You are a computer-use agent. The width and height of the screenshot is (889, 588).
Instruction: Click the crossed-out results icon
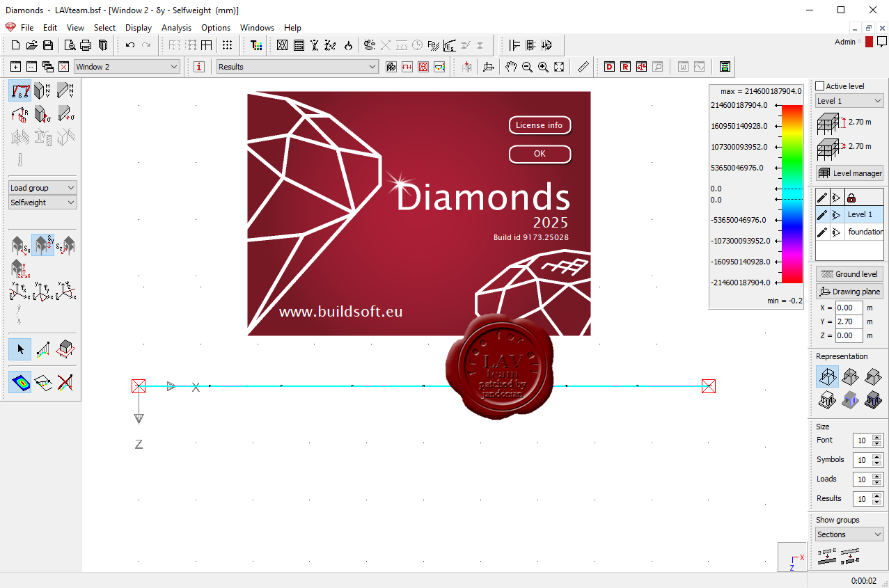pyautogui.click(x=66, y=382)
